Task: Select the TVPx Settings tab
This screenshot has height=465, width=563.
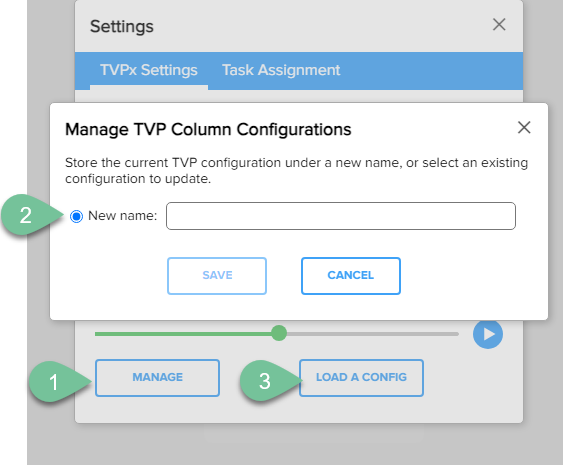Action: pos(149,70)
